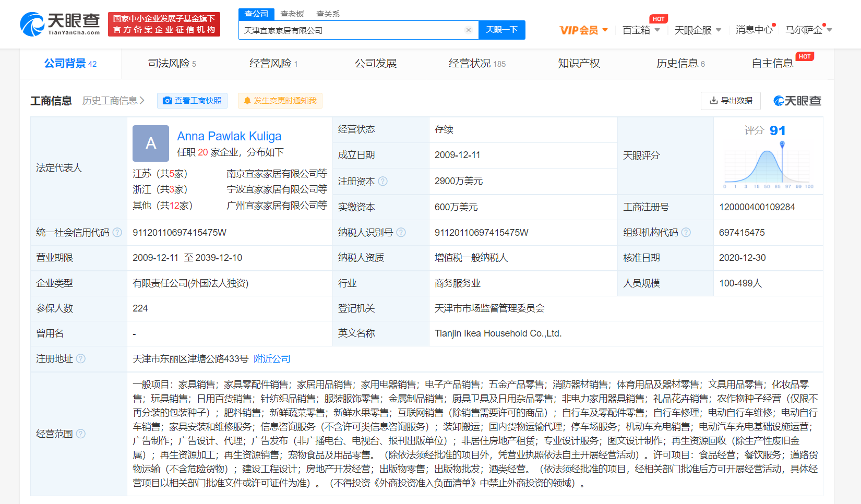Click the 成立日期 value 2009-12-11
Image resolution: width=861 pixels, height=504 pixels.
(x=457, y=155)
